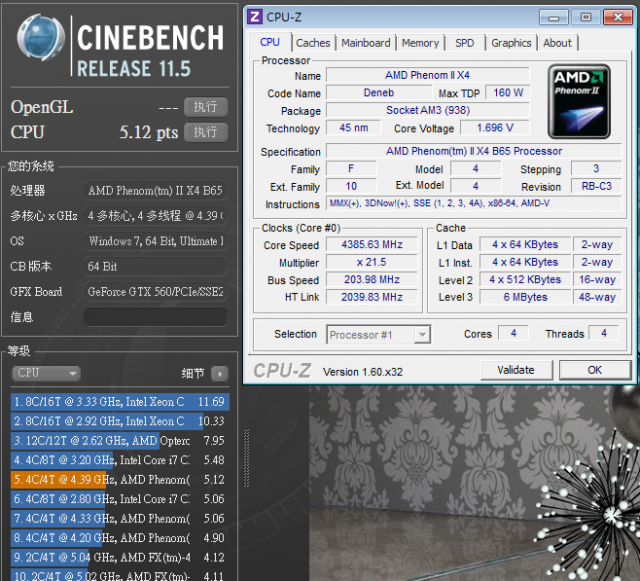Image resolution: width=640 pixels, height=581 pixels.
Task: Select ranking row 2, Intel Xeon 10.33
Action: click(120, 421)
